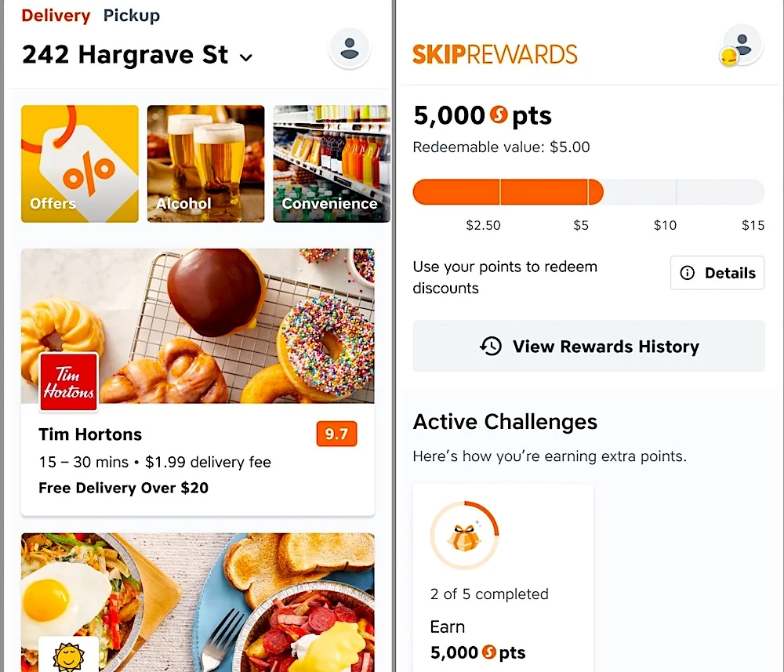Screen dimensions: 784x672
Task: Tap the gift box challenge icon
Action: click(x=464, y=535)
